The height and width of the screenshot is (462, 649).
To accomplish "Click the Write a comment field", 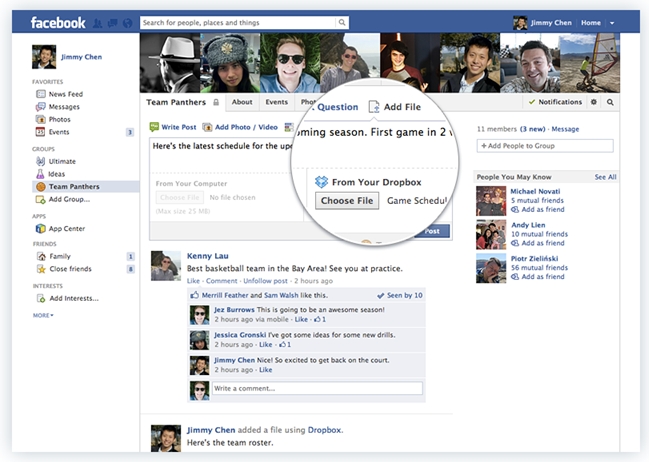I will tap(316, 388).
